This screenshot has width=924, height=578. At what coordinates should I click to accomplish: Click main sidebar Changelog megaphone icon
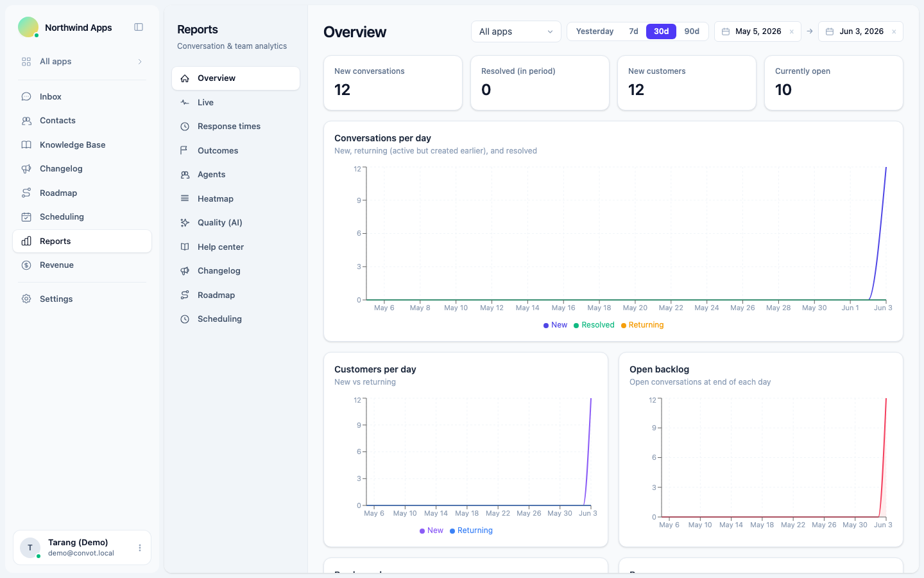point(26,169)
